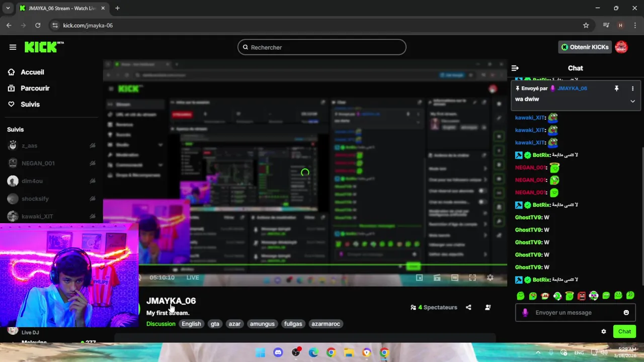The width and height of the screenshot is (644, 362).
Task: Click the LIVE indicator on player
Action: 193,278
